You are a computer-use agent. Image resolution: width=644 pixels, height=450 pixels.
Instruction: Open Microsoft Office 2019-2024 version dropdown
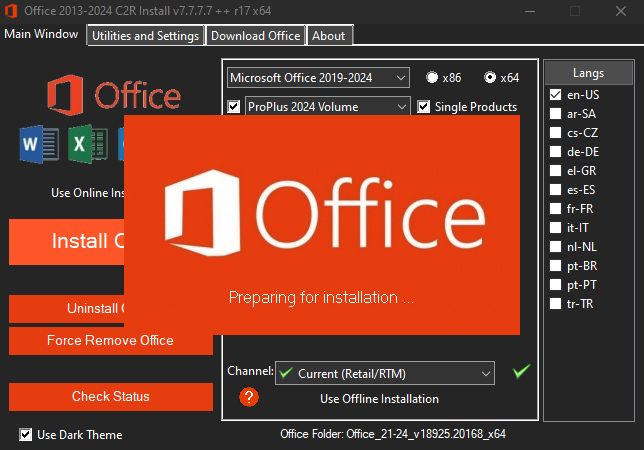(318, 78)
